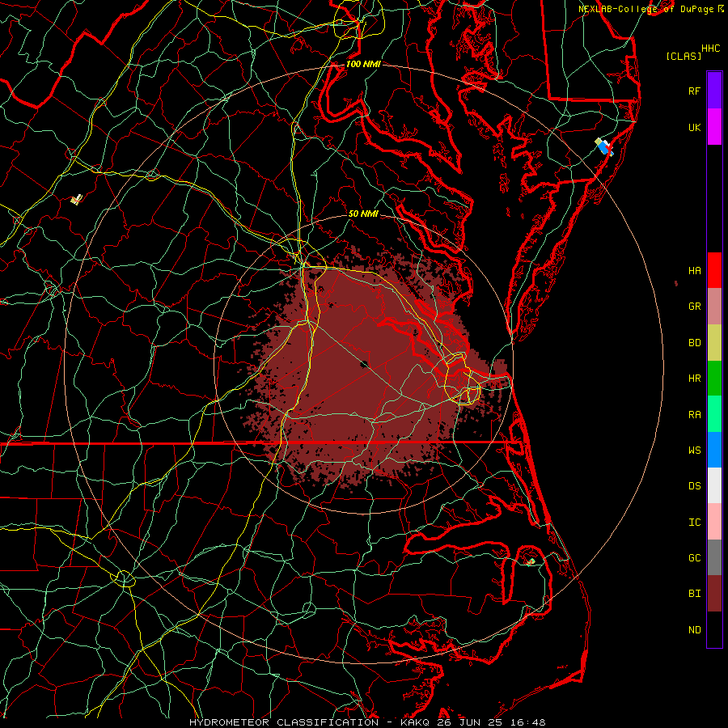Pick the RA light green legend swatch

click(x=714, y=414)
